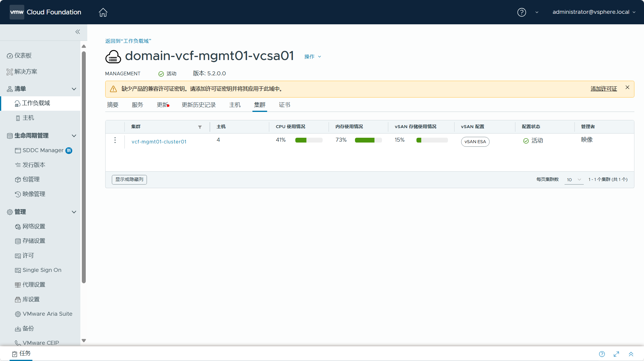Open row actions menu for vcf-mgmt01-cluster01

(x=115, y=140)
